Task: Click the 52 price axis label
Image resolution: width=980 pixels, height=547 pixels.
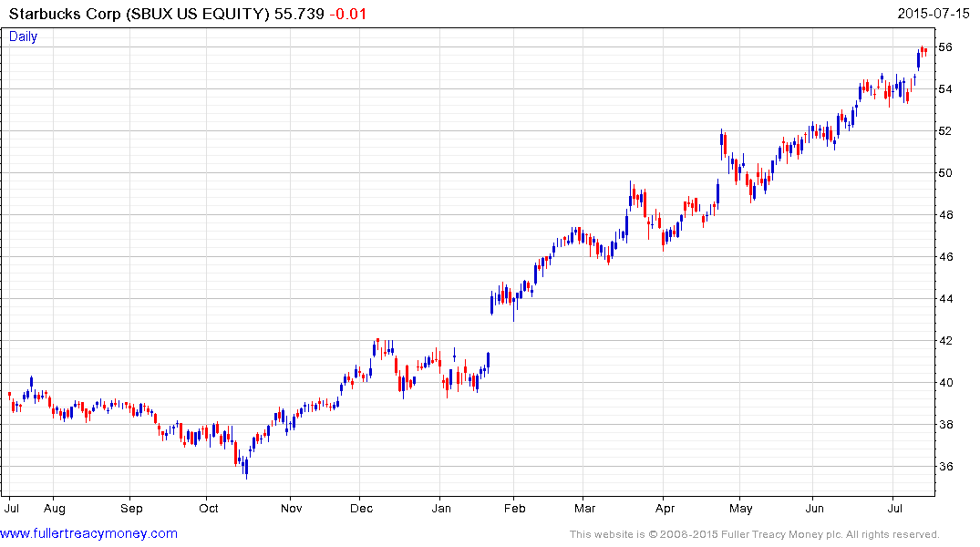Action: pos(945,131)
